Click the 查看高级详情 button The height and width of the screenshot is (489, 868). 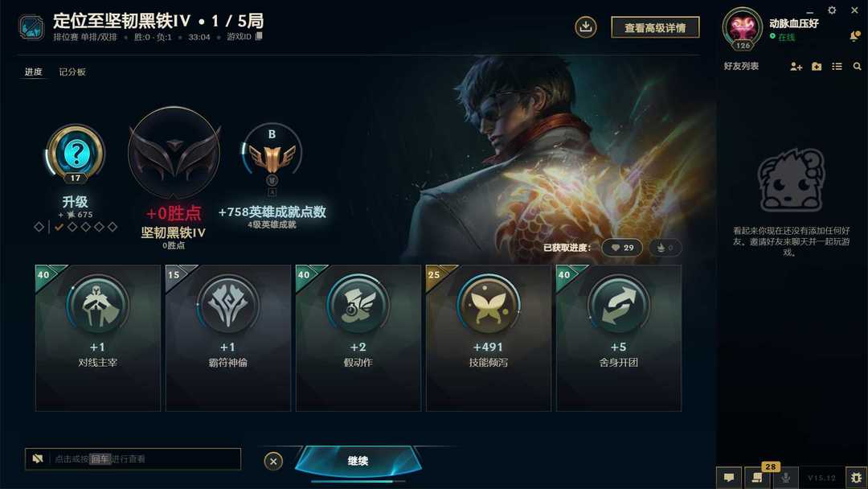coord(656,27)
